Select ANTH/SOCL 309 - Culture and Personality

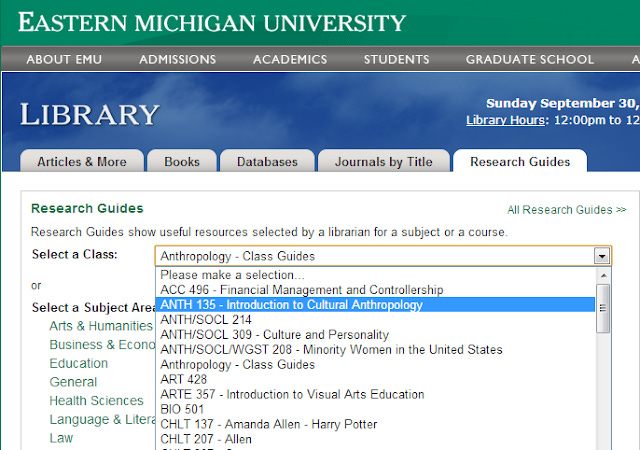pos(375,335)
